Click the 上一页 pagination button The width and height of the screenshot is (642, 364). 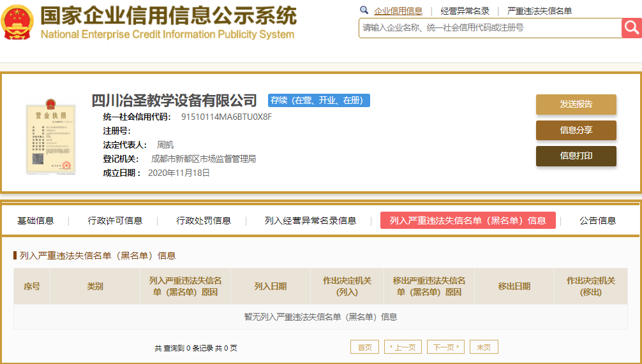(x=403, y=347)
